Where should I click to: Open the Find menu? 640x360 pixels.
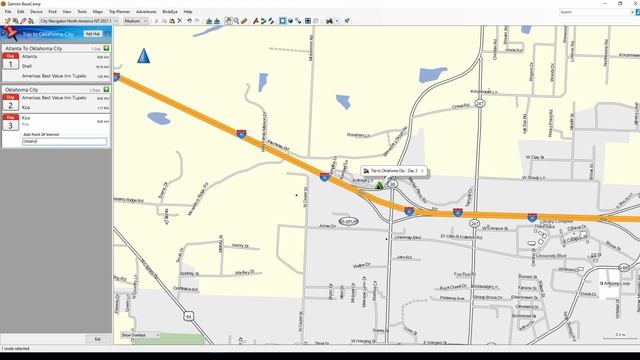tap(53, 12)
